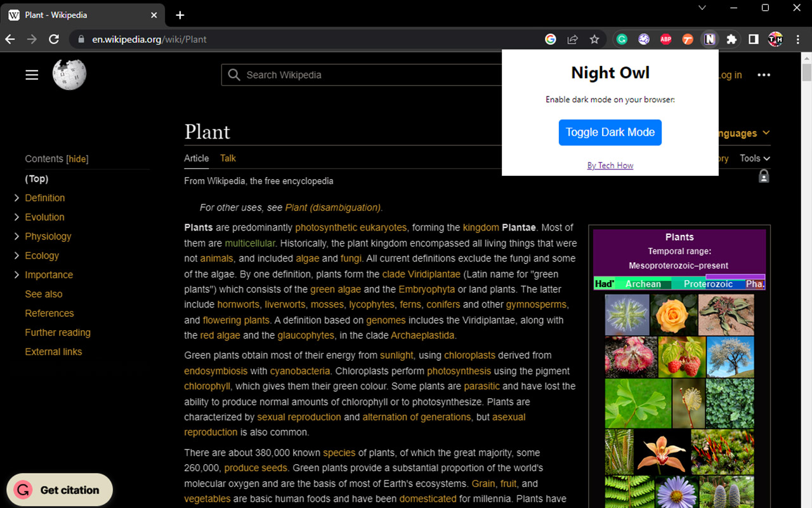Image resolution: width=812 pixels, height=508 pixels.
Task: Open the Chrome side panel icon
Action: coord(754,39)
